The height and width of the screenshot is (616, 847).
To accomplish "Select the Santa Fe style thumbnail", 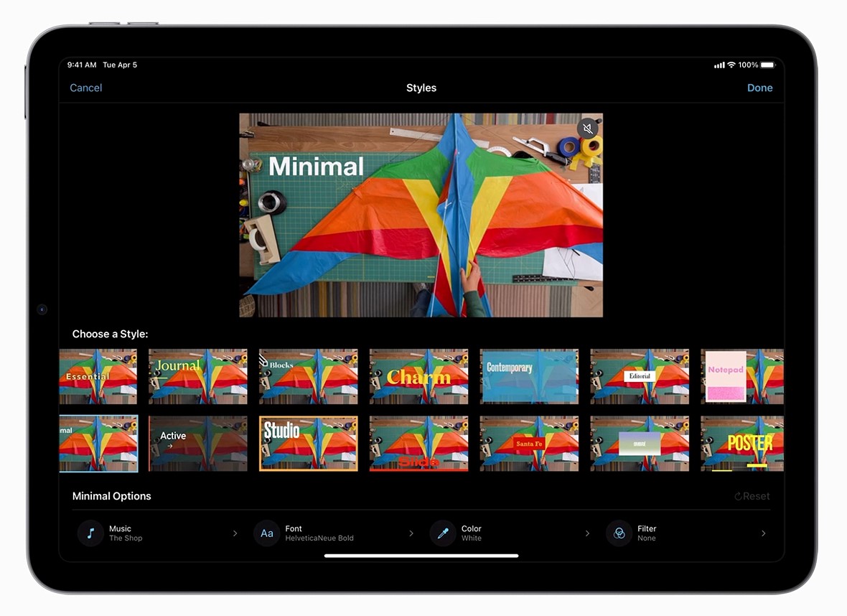I will [529, 443].
